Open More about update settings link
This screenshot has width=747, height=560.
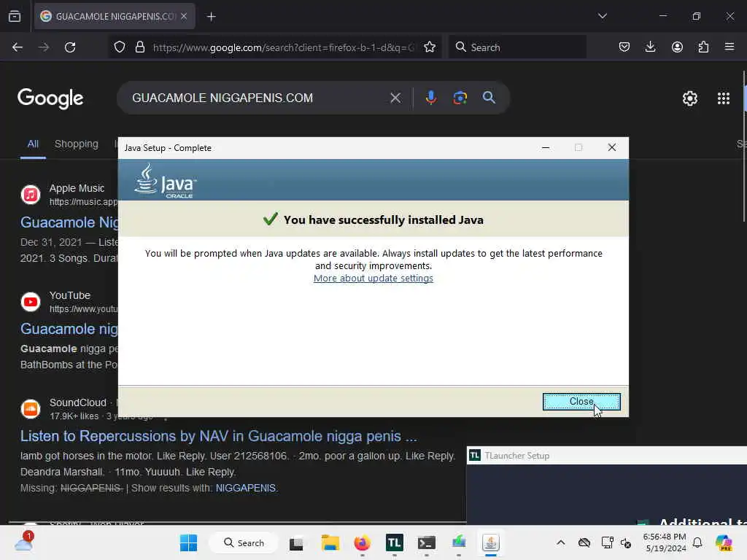pos(373,278)
